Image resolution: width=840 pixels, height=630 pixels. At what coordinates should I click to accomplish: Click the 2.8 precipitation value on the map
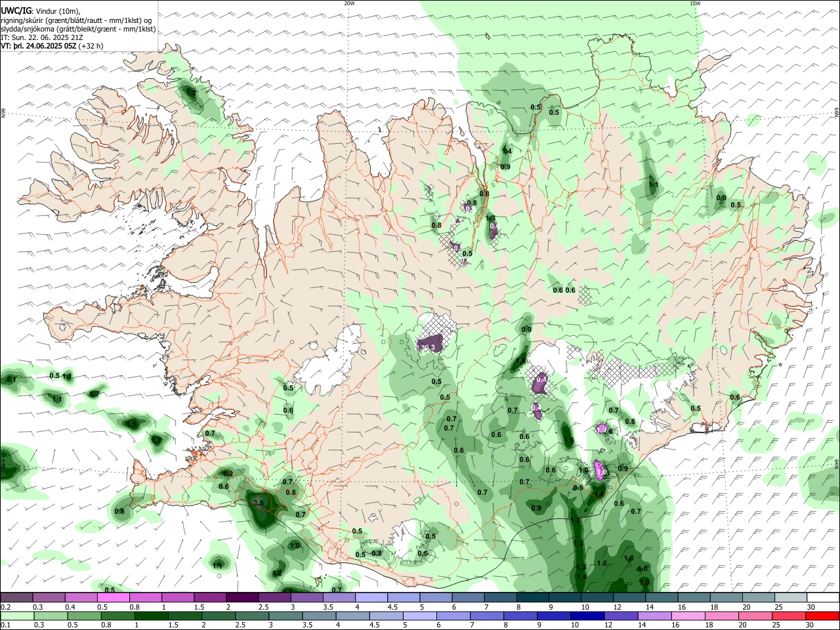click(x=258, y=503)
